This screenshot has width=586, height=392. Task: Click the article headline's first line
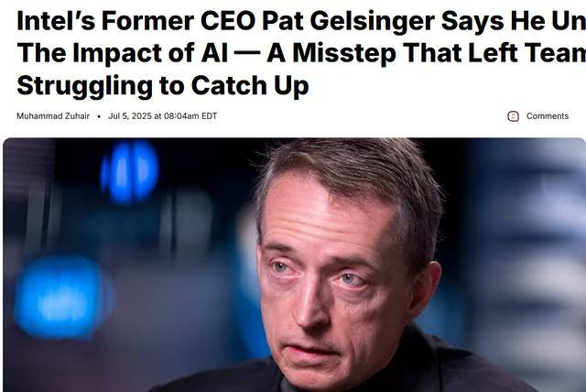click(x=301, y=21)
